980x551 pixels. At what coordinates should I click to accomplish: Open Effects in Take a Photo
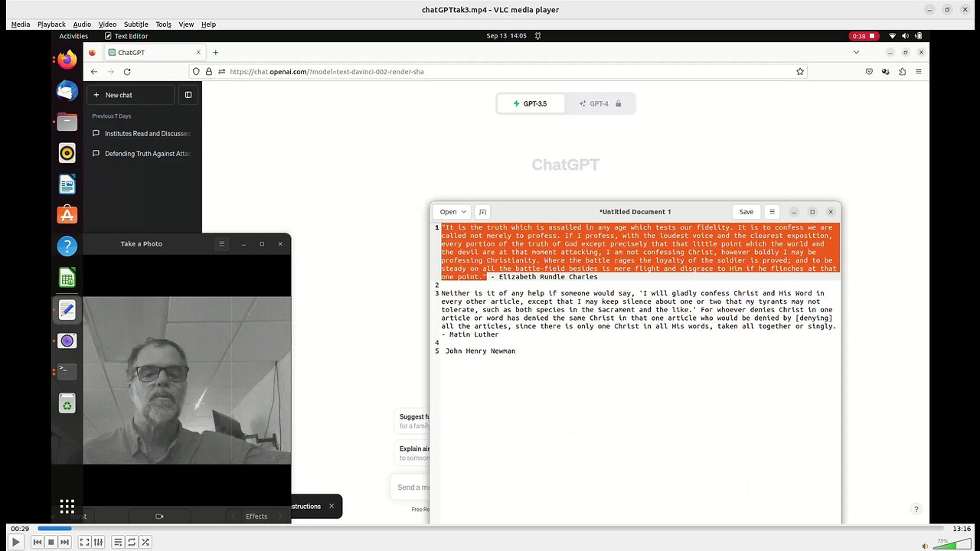click(x=256, y=516)
